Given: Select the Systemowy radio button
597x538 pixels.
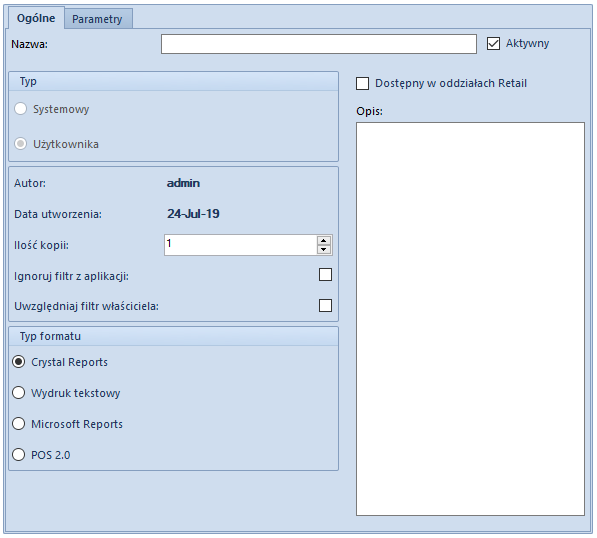Looking at the screenshot, I should 20,109.
